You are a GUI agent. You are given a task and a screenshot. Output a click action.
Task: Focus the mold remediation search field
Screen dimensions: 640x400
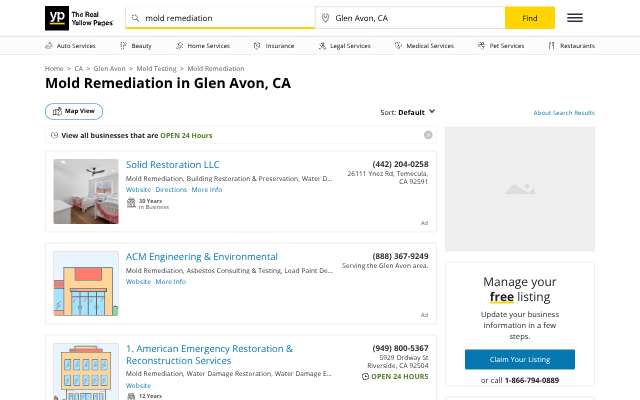coord(220,18)
